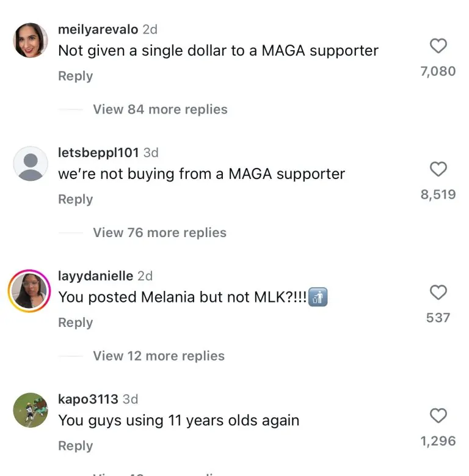Screen dimensions: 469x476
Task: Open kapo3113's profile photo
Action: click(31, 410)
